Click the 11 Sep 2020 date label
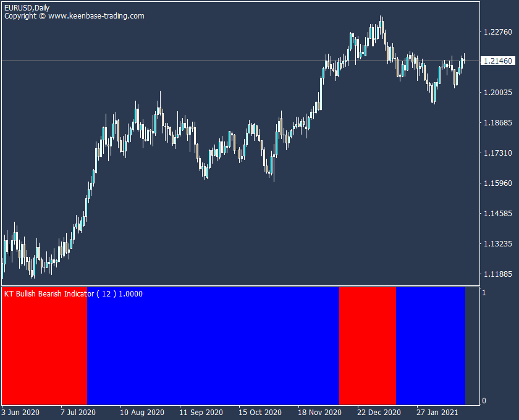 [201, 413]
